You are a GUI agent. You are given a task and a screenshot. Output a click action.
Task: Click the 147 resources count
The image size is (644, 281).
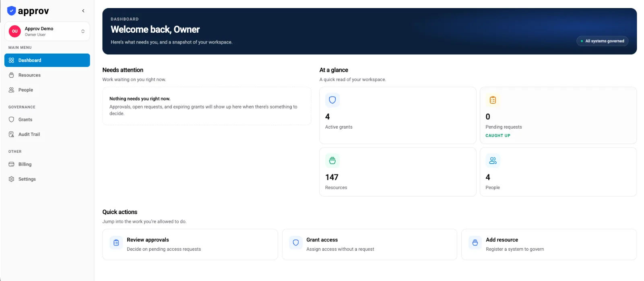[x=332, y=177]
